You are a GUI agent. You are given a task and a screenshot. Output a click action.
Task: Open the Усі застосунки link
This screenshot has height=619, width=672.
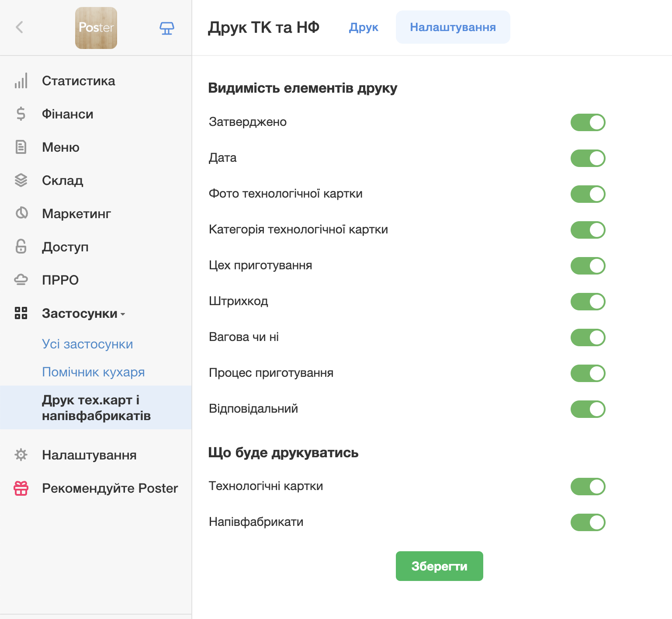[87, 344]
